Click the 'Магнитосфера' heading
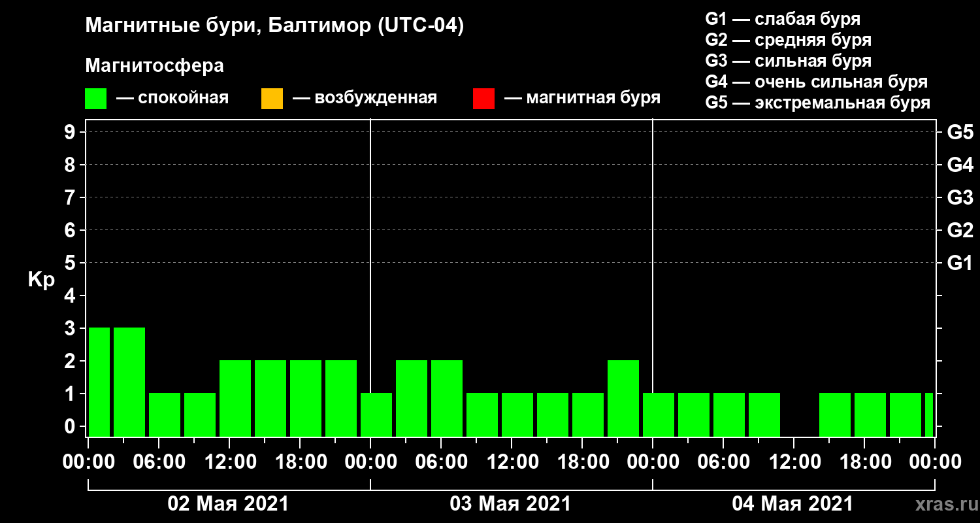Image resolution: width=980 pixels, height=523 pixels. pyautogui.click(x=155, y=66)
